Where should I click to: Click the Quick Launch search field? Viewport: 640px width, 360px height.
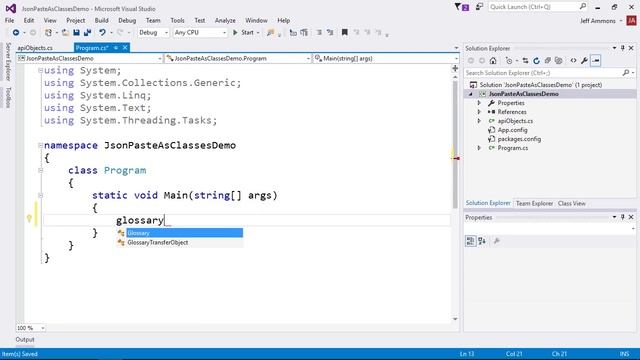tap(538, 7)
